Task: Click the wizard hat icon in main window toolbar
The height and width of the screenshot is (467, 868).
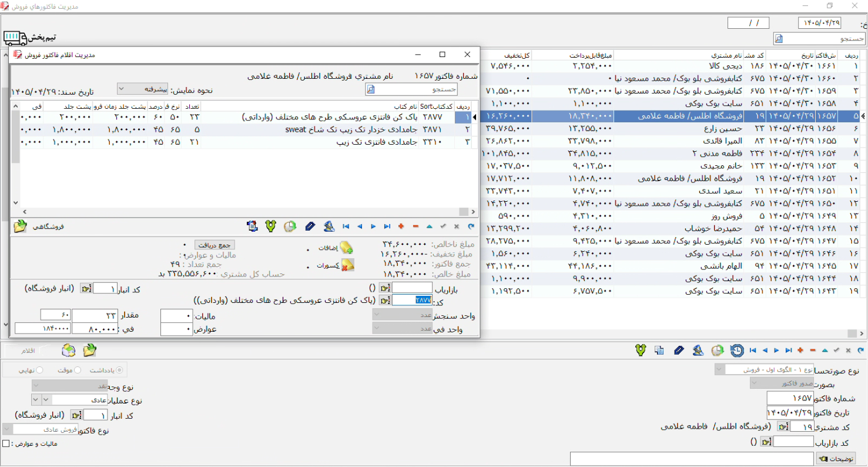Action: [x=698, y=351]
